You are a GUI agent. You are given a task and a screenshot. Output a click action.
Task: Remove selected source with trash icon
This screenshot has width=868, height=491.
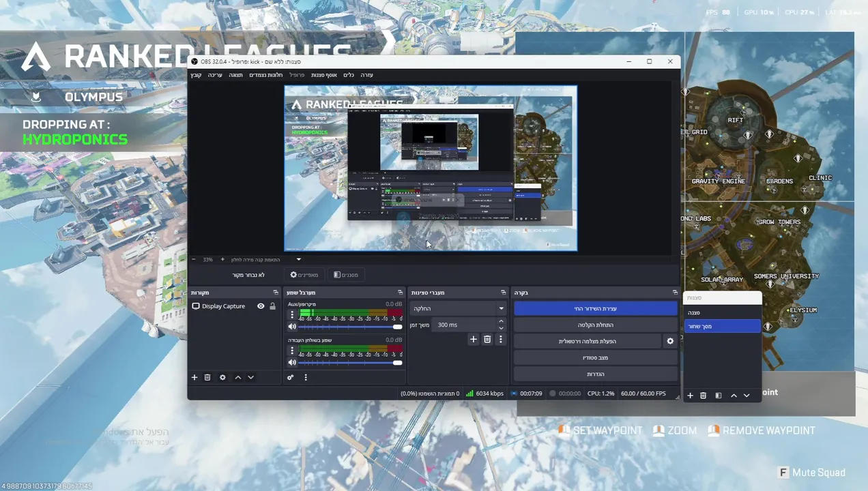pyautogui.click(x=207, y=377)
